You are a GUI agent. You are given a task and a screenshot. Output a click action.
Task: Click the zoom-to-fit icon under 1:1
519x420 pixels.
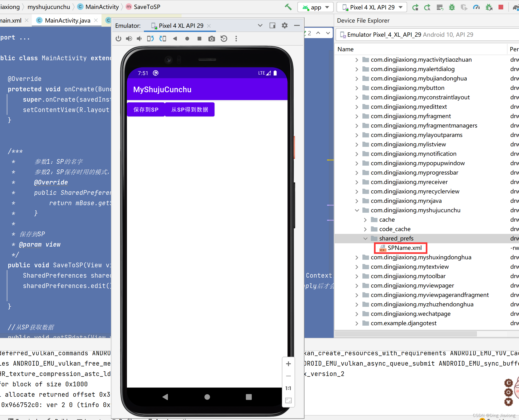coord(288,400)
